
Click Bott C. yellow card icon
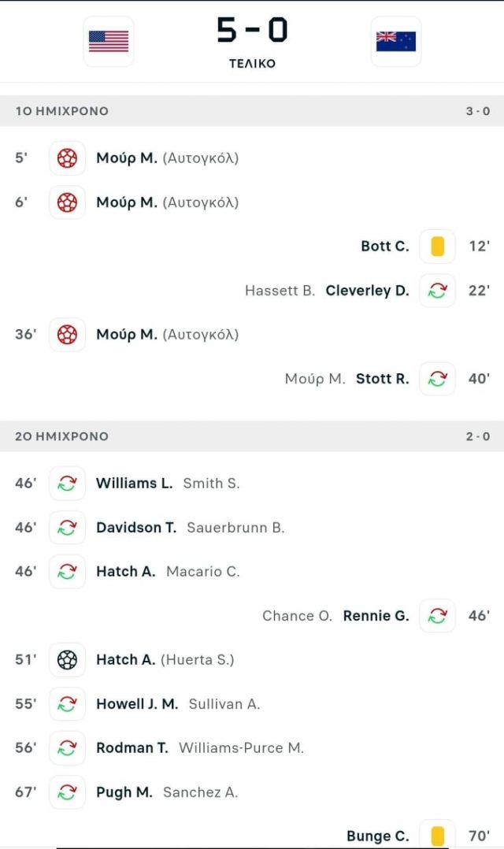click(x=437, y=247)
